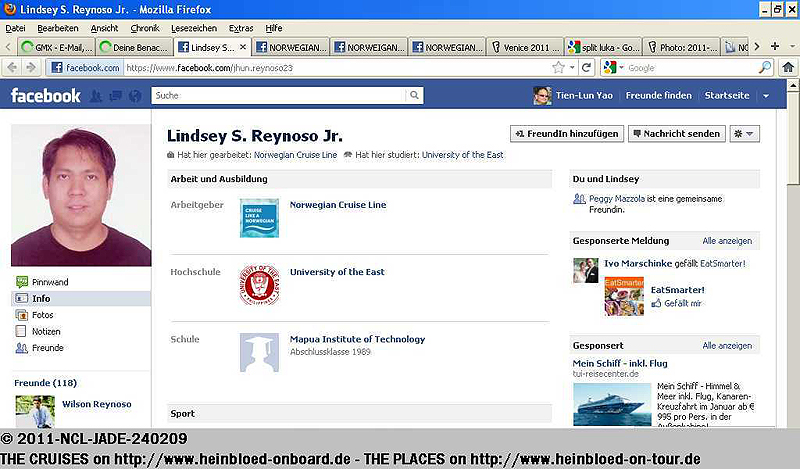Click the Mapua Institute graduate placeholder icon

(259, 352)
